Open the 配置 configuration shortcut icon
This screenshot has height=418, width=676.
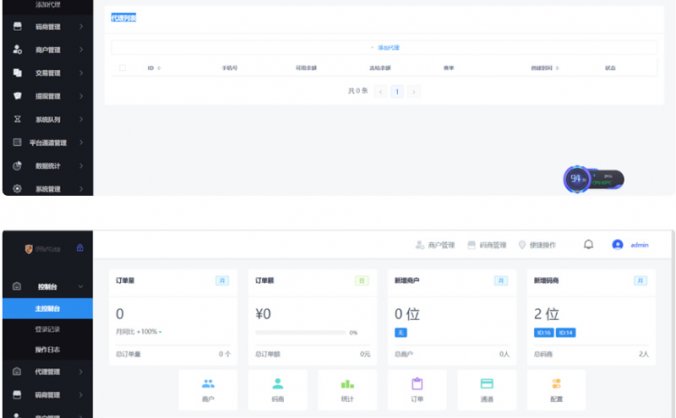(x=556, y=385)
